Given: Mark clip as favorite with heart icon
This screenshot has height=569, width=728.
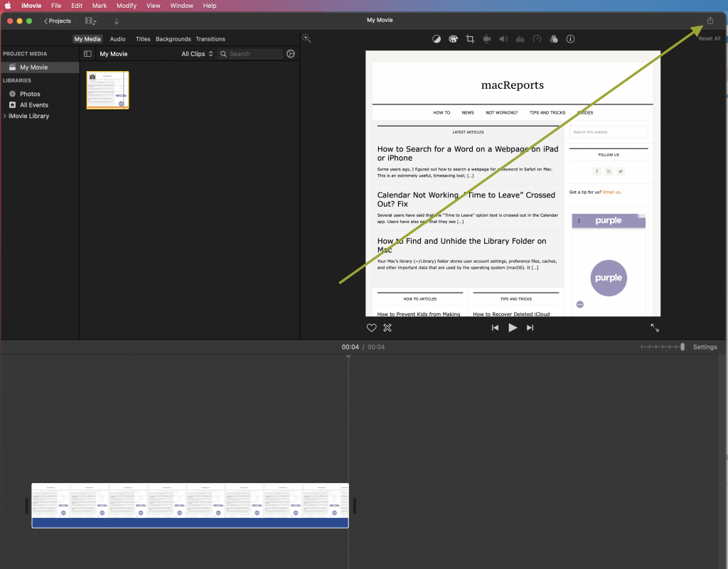Looking at the screenshot, I should [371, 328].
